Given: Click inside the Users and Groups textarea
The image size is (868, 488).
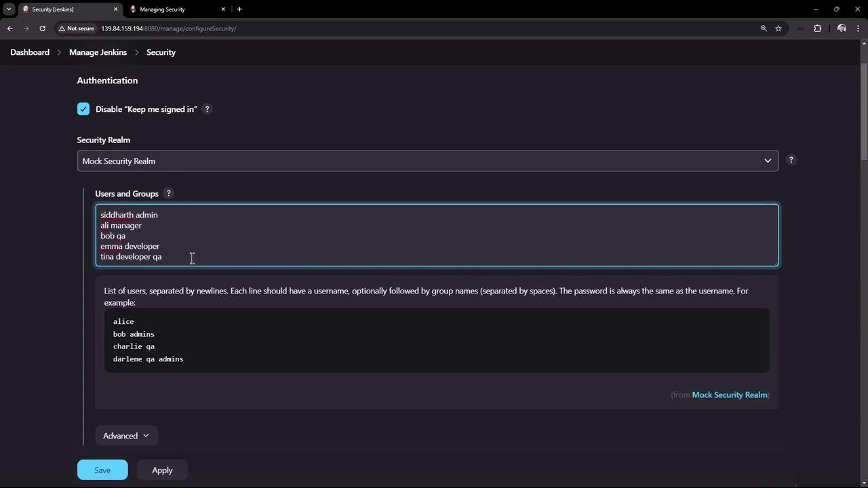Looking at the screenshot, I should (x=437, y=235).
